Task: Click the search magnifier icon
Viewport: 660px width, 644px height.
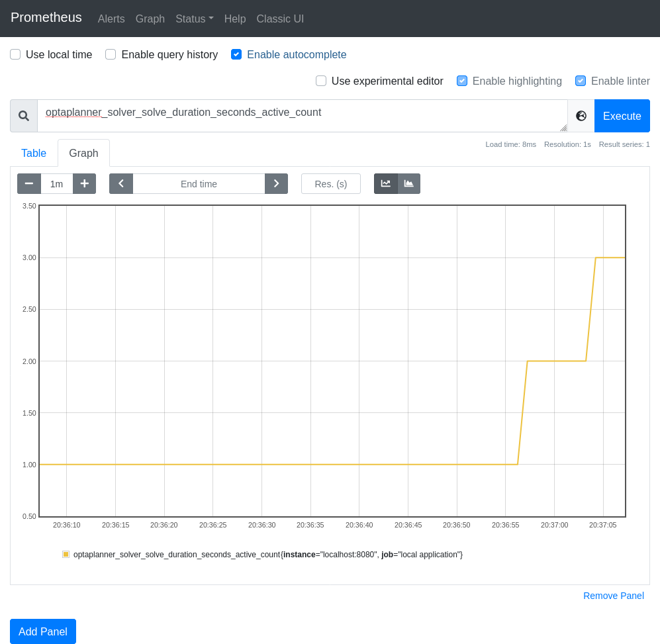Action: point(23,116)
